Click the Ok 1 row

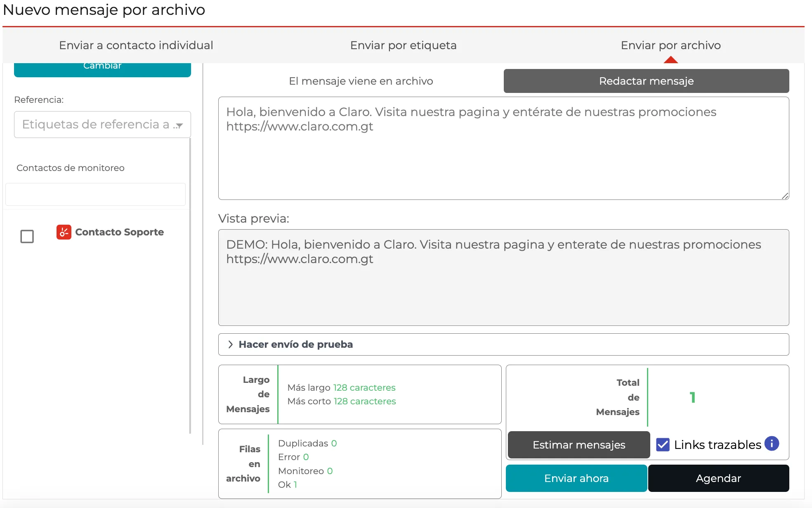[288, 484]
